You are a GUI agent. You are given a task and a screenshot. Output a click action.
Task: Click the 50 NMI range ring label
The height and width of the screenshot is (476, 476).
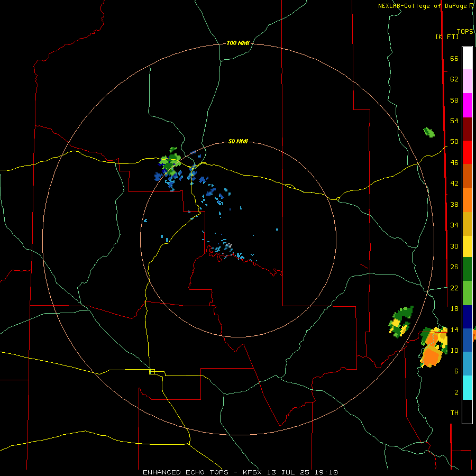[238, 141]
